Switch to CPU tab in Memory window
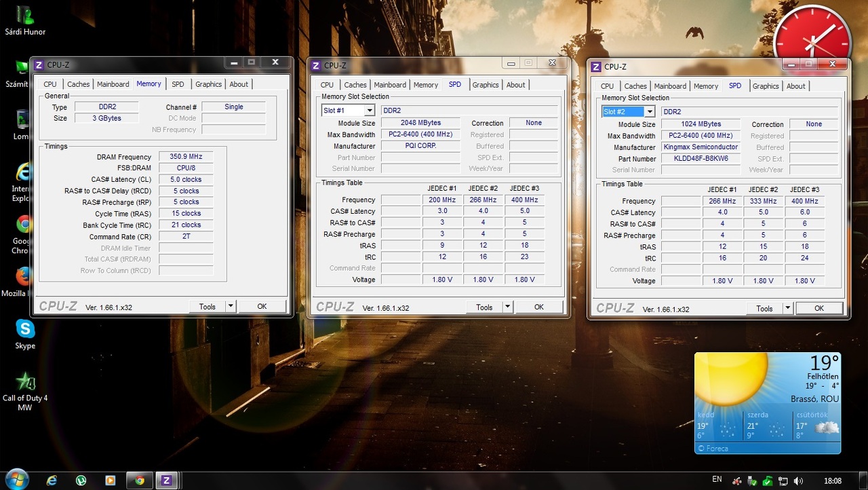Viewport: 868px width, 490px height. click(x=50, y=84)
